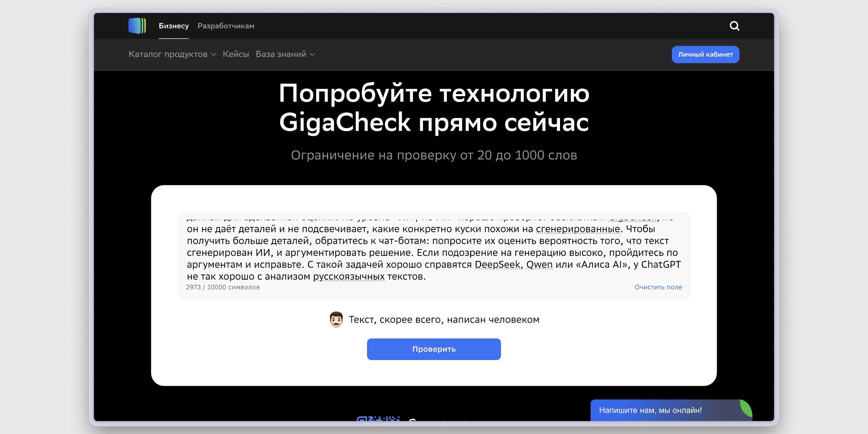The height and width of the screenshot is (434, 868).
Task: Select the Бизнесу tab
Action: click(174, 26)
